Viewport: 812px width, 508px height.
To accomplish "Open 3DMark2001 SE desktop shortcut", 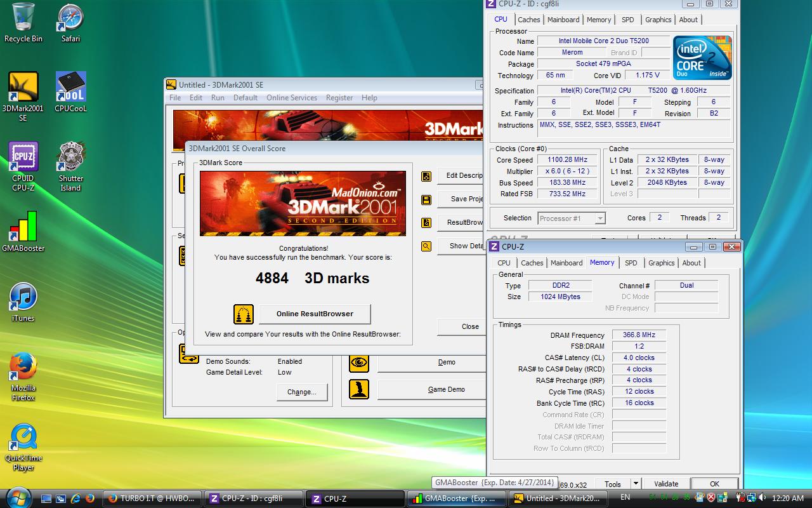I will [23, 97].
